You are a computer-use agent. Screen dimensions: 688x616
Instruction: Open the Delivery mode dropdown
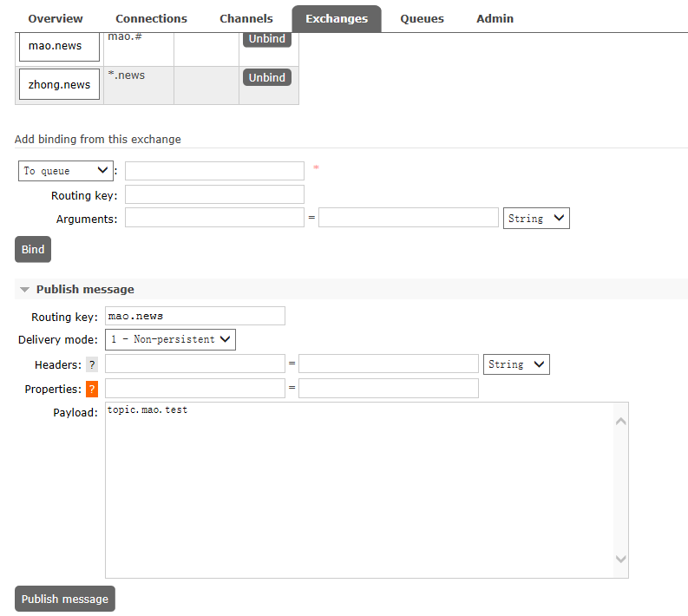pyautogui.click(x=171, y=339)
